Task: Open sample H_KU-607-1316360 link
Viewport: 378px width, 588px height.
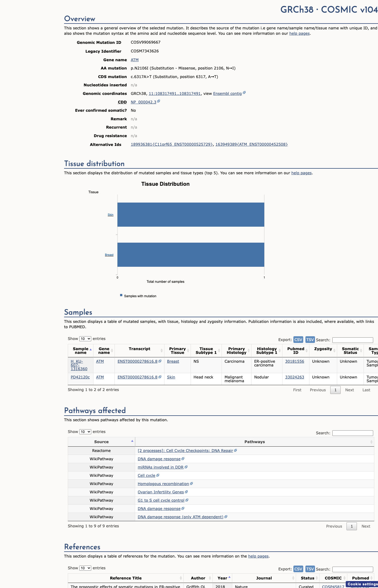Action: pos(79,365)
